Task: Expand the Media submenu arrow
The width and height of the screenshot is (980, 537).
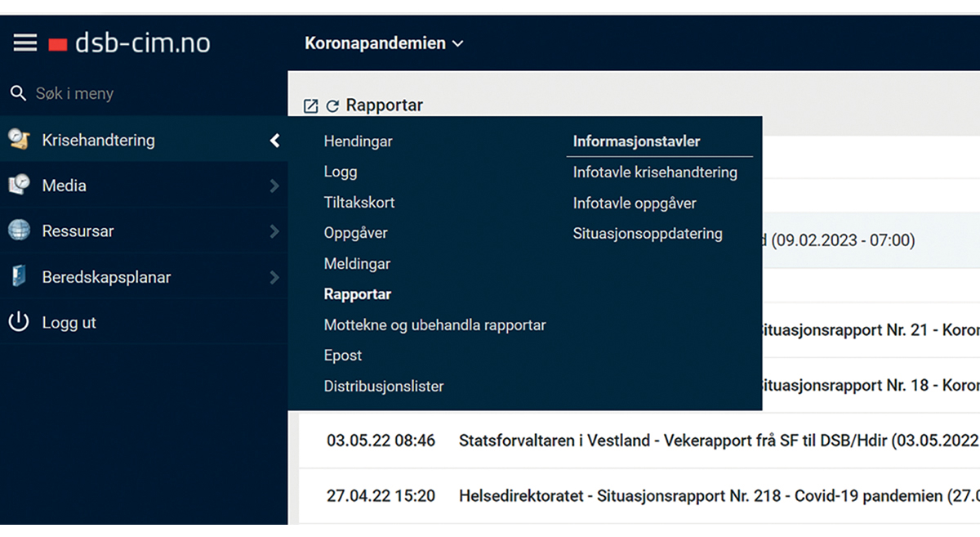Action: coord(274,186)
